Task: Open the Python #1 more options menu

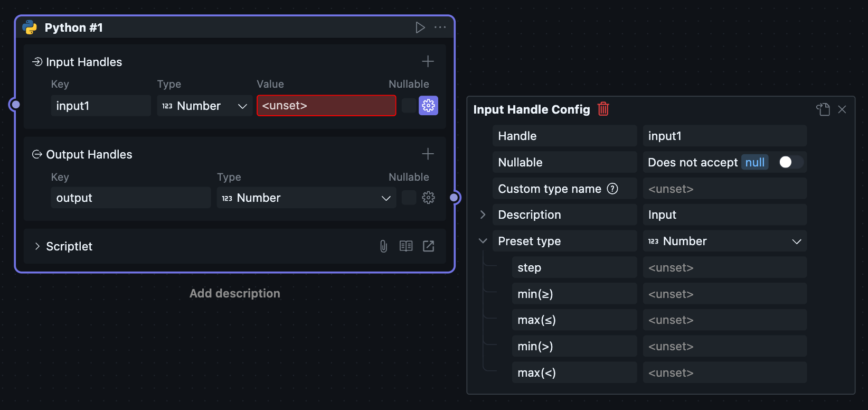Action: (440, 27)
